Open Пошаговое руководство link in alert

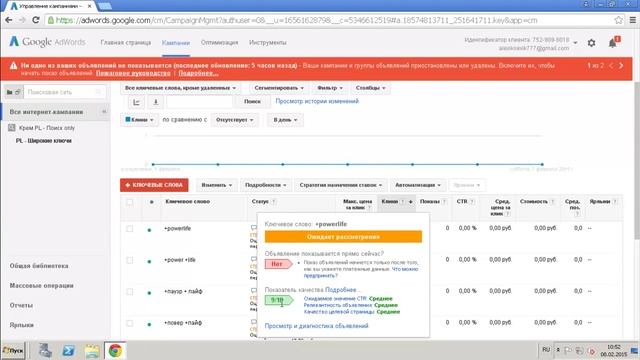(133, 73)
